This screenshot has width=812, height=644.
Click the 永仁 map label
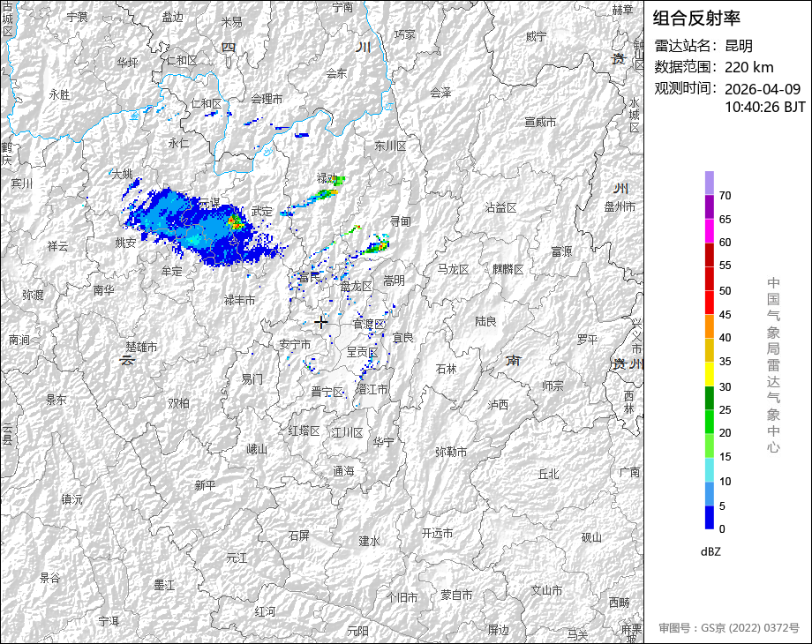(178, 144)
